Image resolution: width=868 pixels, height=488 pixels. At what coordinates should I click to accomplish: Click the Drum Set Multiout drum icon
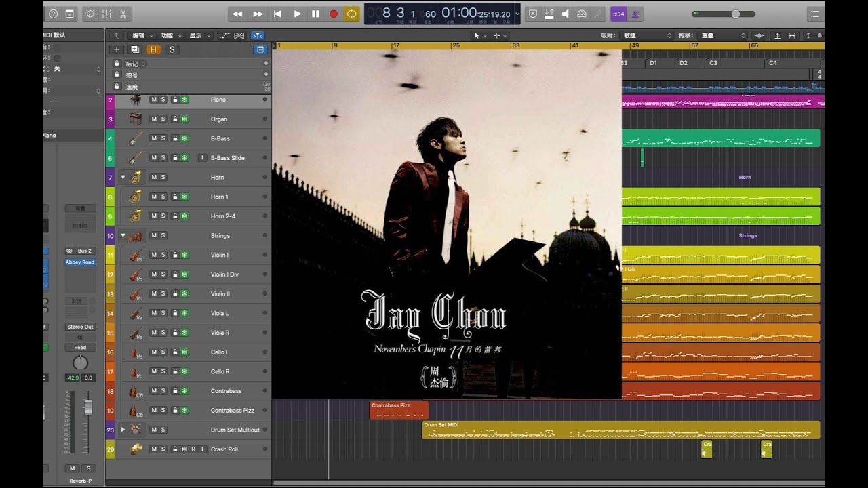pyautogui.click(x=136, y=430)
